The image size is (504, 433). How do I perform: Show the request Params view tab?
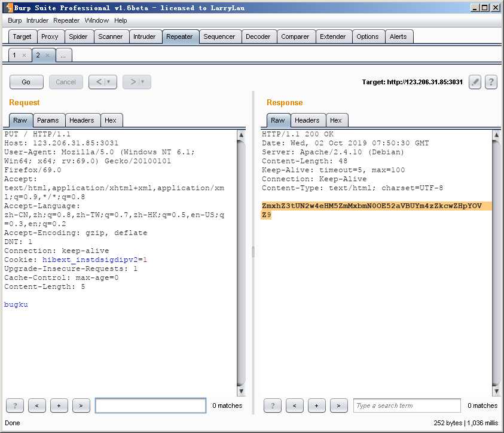48,120
